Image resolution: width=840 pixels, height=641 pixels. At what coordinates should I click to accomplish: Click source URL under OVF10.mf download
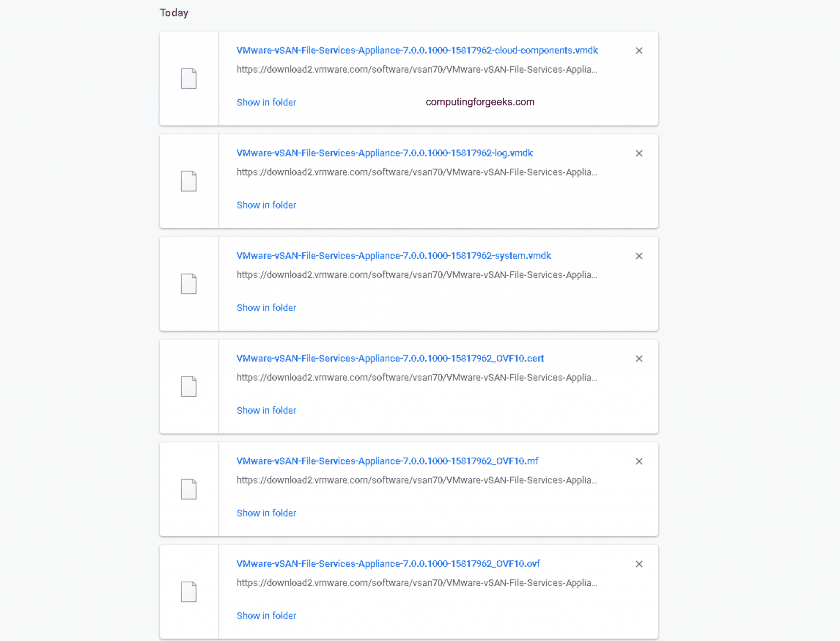(x=416, y=480)
